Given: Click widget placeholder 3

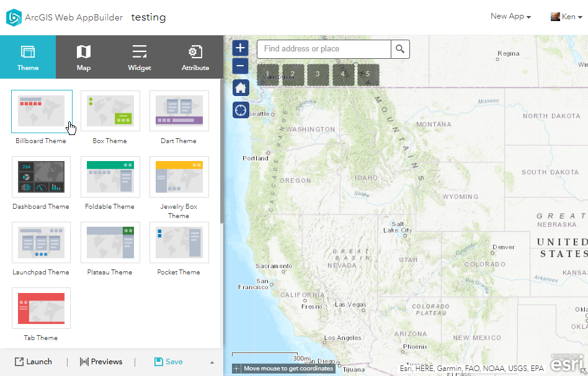Looking at the screenshot, I should [318, 74].
